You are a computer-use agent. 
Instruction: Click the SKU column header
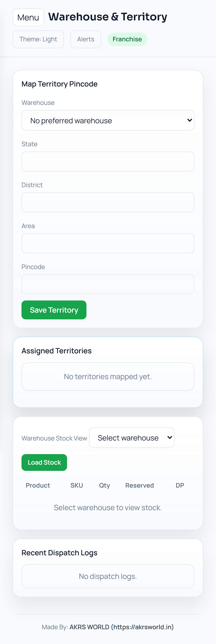click(77, 486)
